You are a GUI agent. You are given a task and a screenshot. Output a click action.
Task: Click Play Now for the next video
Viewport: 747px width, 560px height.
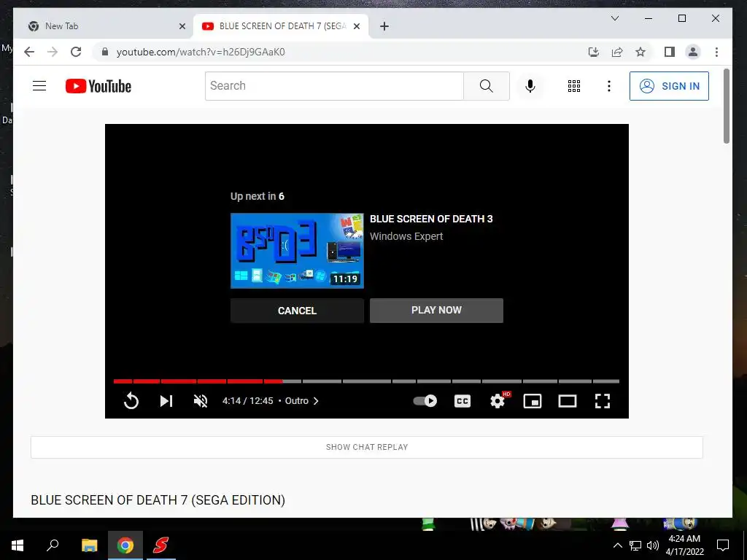pyautogui.click(x=436, y=311)
